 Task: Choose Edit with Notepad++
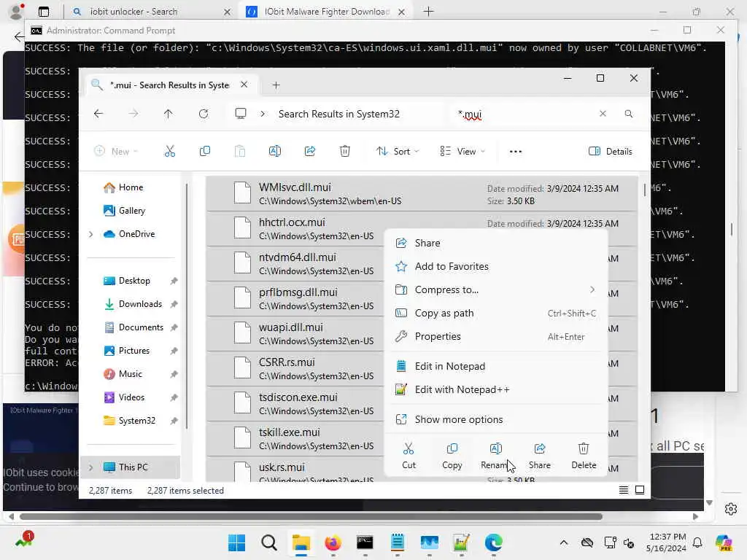click(x=496, y=389)
